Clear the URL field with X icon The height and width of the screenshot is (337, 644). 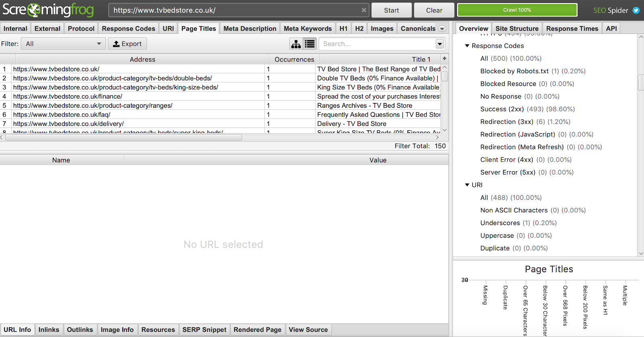coord(364,10)
